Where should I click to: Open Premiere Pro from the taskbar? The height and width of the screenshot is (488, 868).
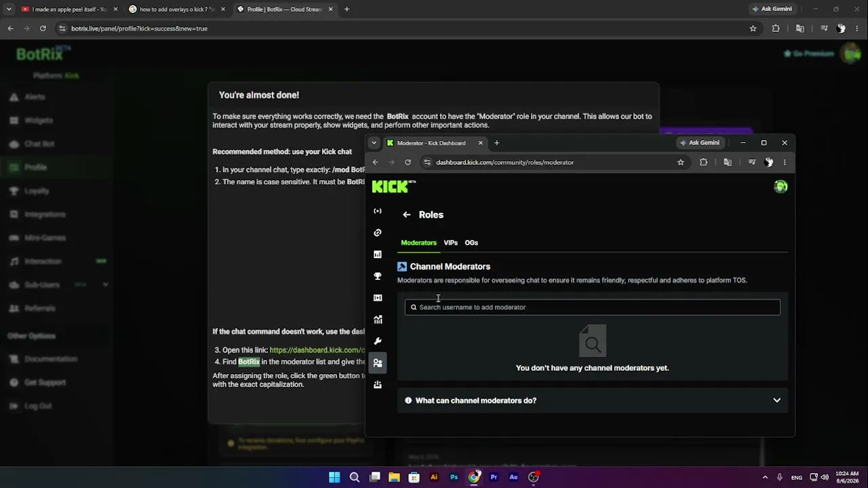(494, 477)
